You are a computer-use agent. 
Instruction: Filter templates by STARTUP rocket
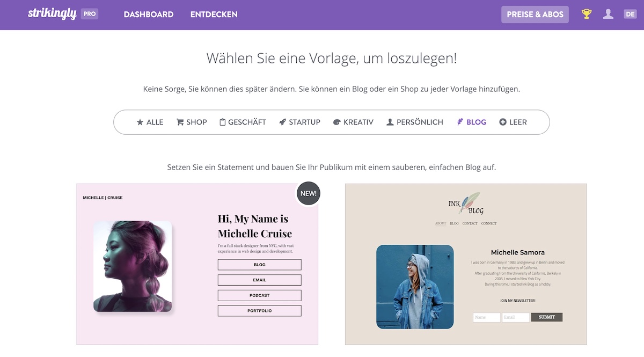point(299,122)
